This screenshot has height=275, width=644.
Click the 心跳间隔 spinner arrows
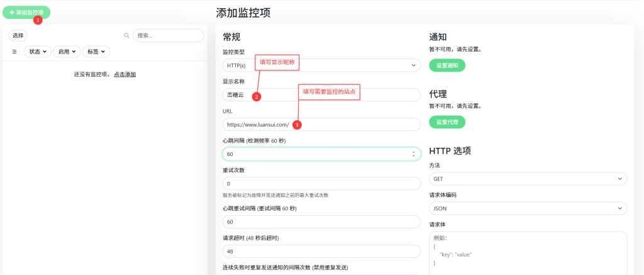pyautogui.click(x=414, y=154)
